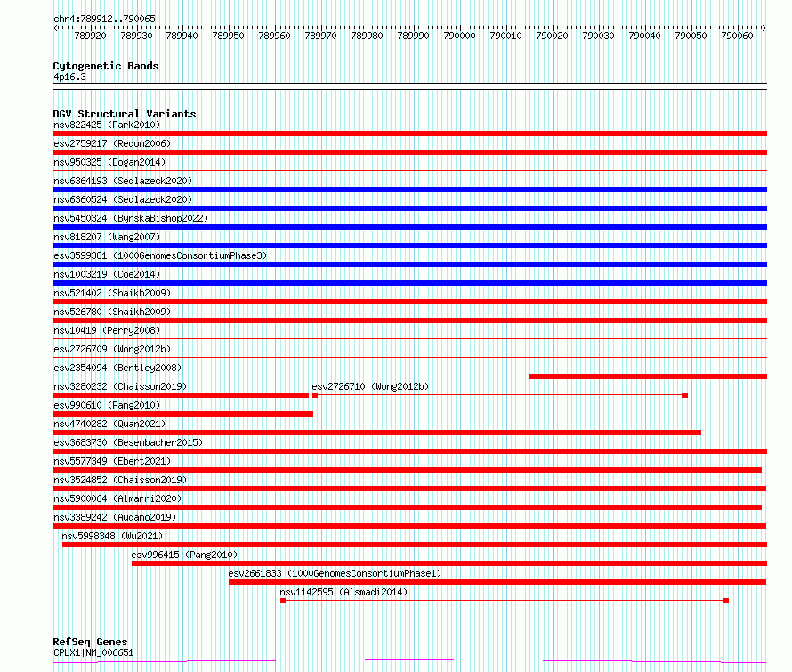Click ruler position 790060

pyautogui.click(x=738, y=36)
